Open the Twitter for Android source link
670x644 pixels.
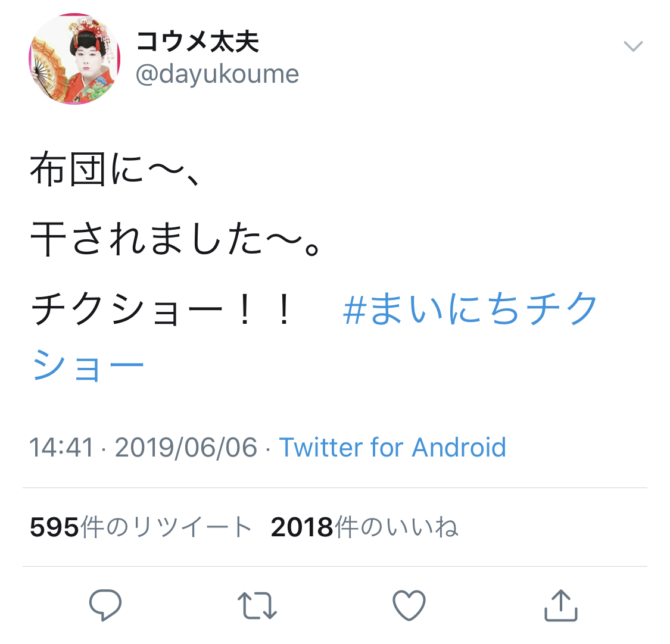(x=392, y=447)
